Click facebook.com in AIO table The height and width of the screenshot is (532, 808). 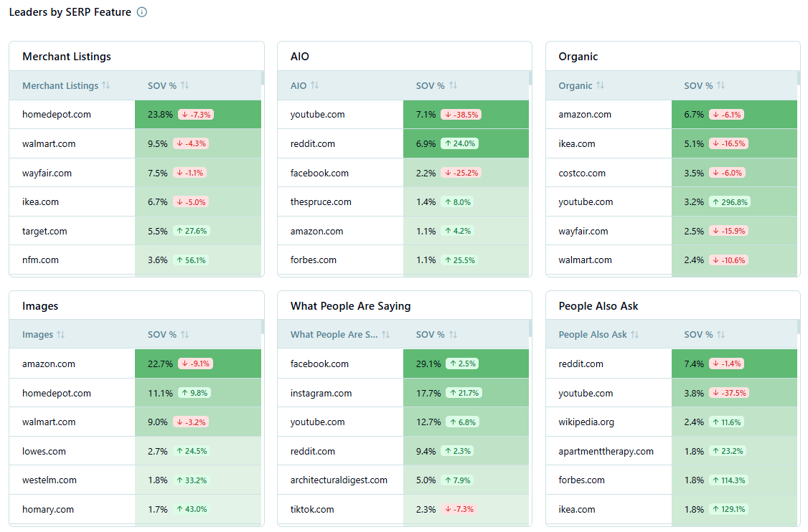tap(319, 173)
